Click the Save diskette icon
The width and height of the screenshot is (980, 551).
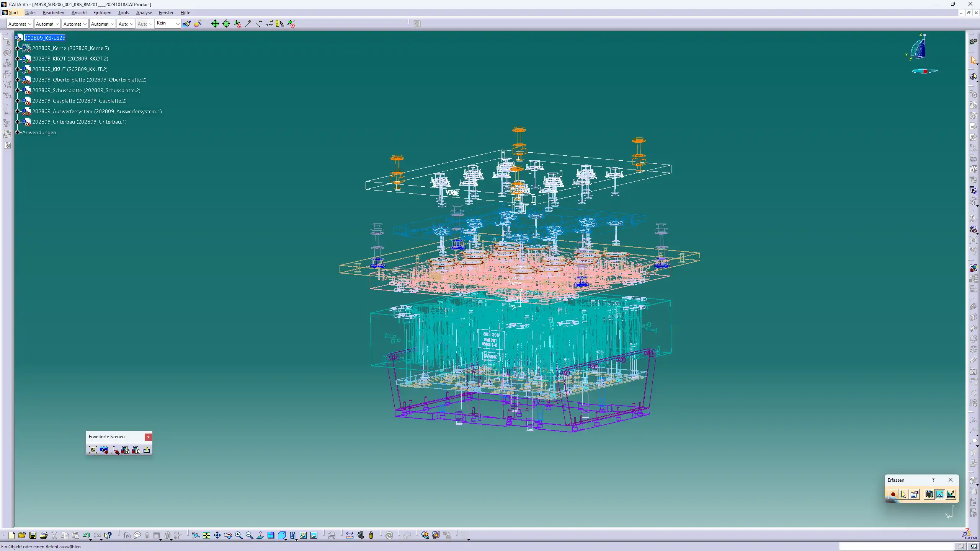tap(33, 535)
